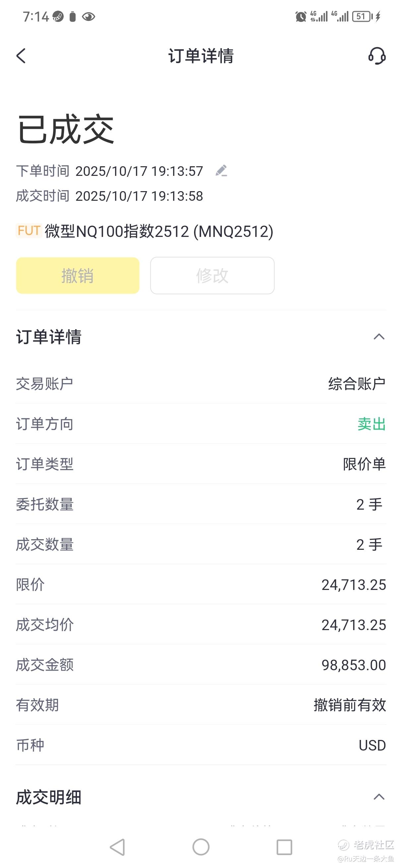Tap the 成交金额 98,853.00 row
The height and width of the screenshot is (868, 402).
coord(201,665)
